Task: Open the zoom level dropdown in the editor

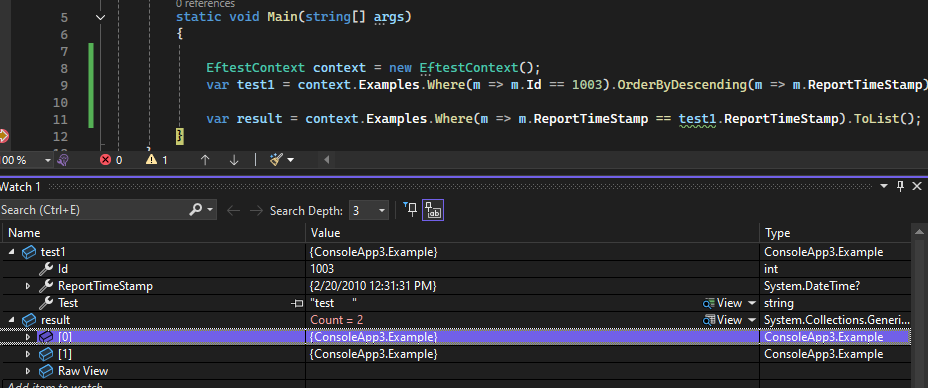Action: 48,160
